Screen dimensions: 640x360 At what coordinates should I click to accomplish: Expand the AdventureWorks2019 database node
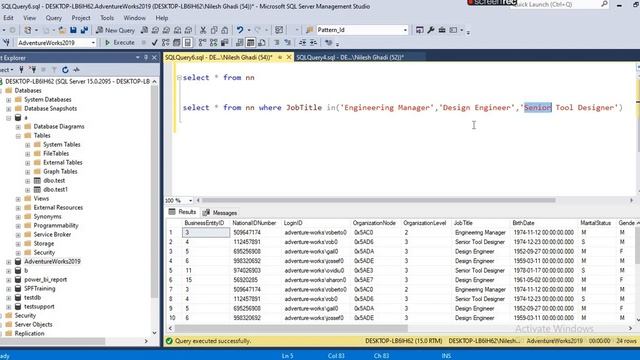coord(9,262)
